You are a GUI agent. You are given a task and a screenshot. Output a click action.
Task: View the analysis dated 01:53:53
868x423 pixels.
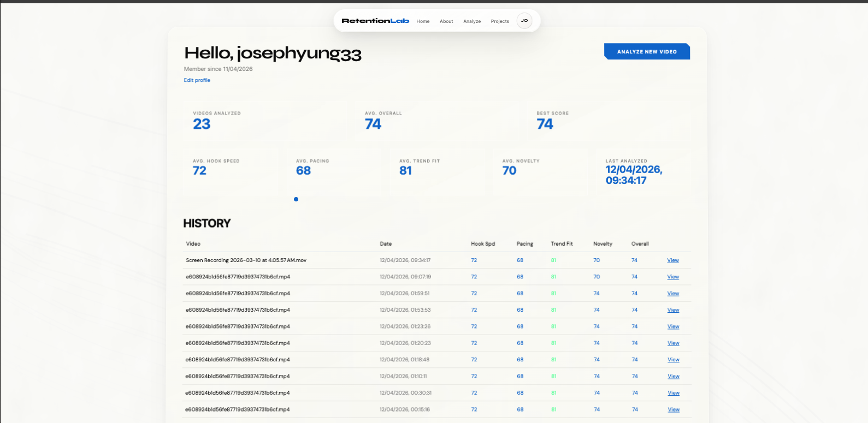click(673, 310)
